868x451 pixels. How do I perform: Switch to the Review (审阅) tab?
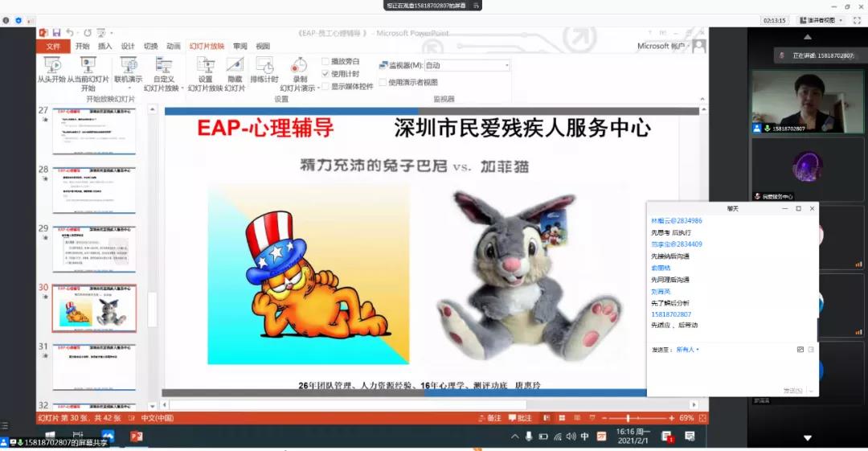pos(240,46)
